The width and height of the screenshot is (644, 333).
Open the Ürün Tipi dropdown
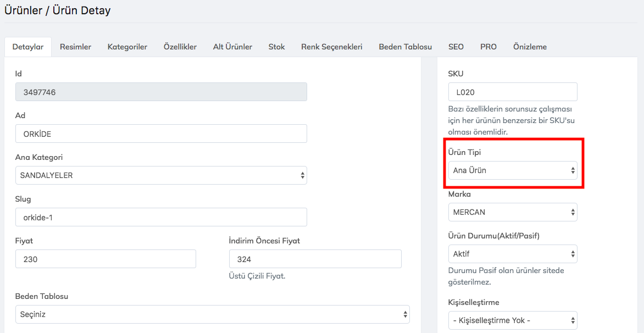pos(512,170)
